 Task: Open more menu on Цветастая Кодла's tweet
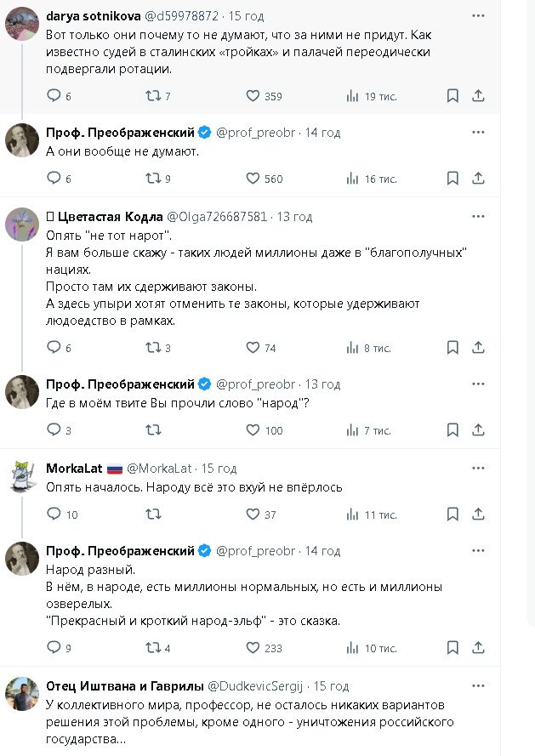478,217
